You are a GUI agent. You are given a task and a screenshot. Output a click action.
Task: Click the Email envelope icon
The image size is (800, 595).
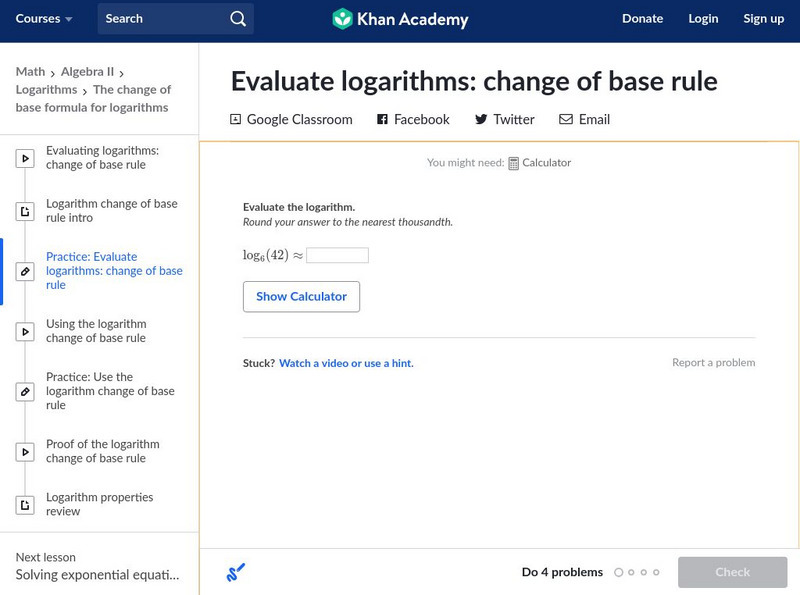[566, 119]
